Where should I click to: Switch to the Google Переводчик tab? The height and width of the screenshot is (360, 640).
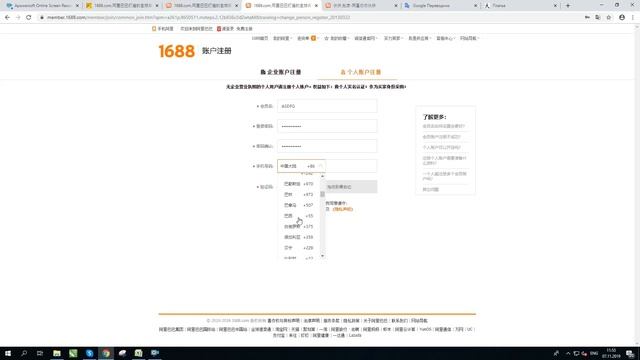click(441, 6)
